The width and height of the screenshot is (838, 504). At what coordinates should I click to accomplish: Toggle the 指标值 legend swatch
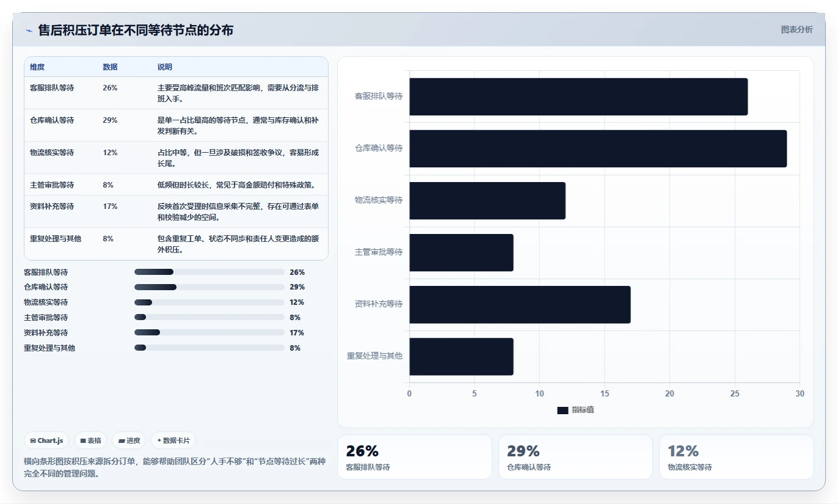[x=563, y=410]
